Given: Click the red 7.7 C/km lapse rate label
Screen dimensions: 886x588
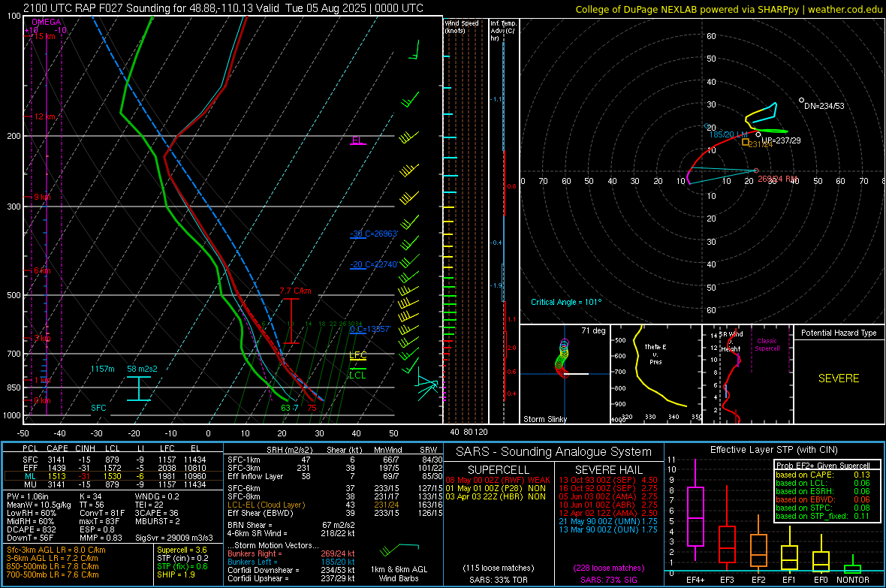Looking at the screenshot, I should (x=295, y=291).
